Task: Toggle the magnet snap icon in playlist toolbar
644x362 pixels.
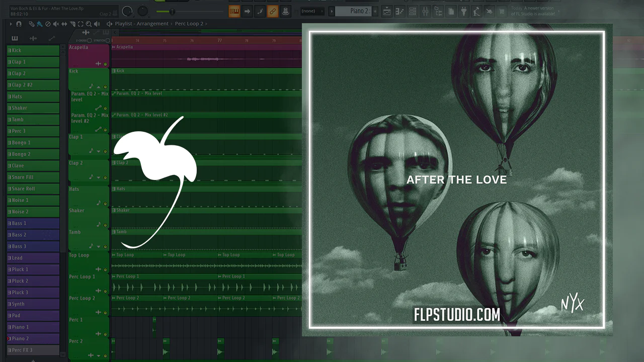Action: point(19,24)
